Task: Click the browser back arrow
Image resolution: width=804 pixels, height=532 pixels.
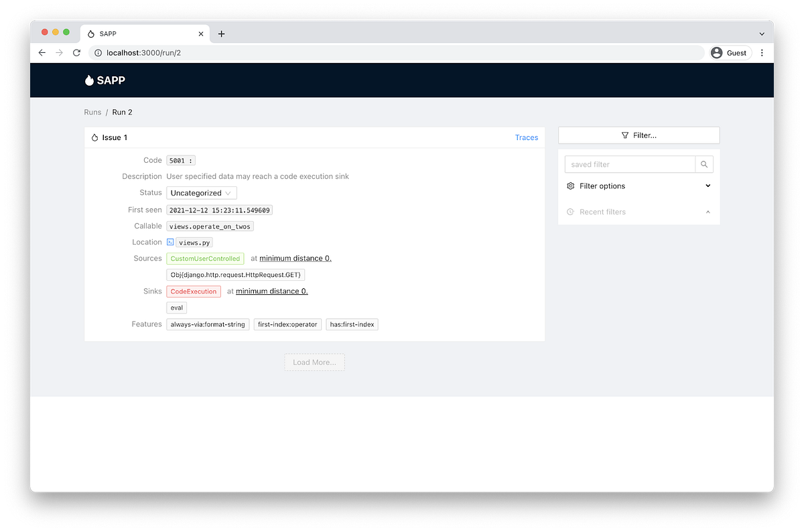Action: pos(42,52)
